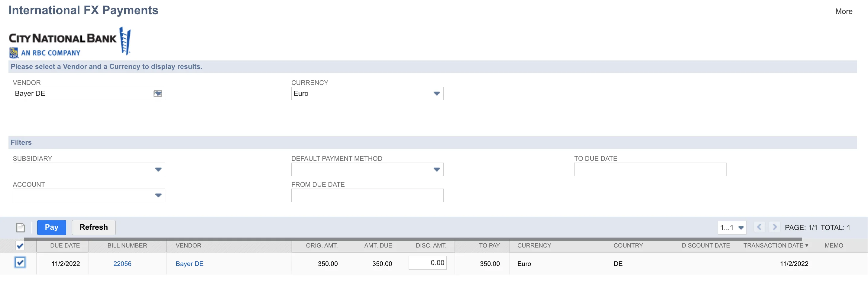Go to next results page arrow
This screenshot has width=868, height=298.
click(x=775, y=227)
